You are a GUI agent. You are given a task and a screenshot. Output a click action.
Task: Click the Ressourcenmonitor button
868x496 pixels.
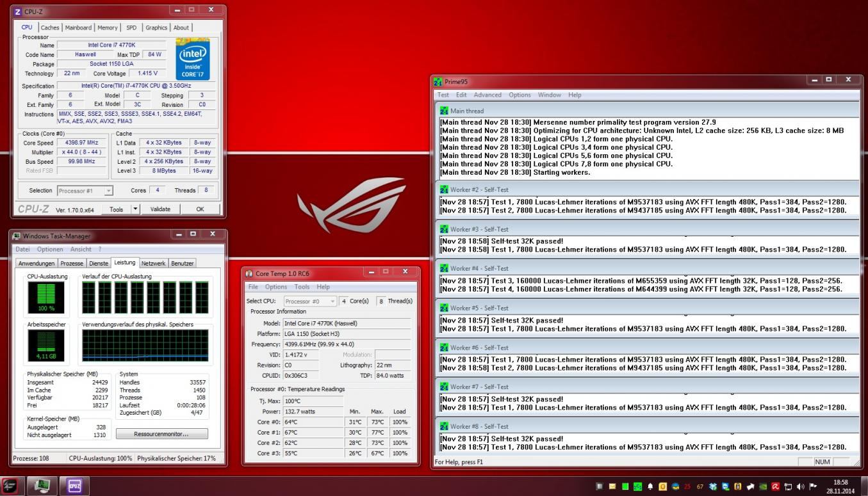click(x=161, y=434)
